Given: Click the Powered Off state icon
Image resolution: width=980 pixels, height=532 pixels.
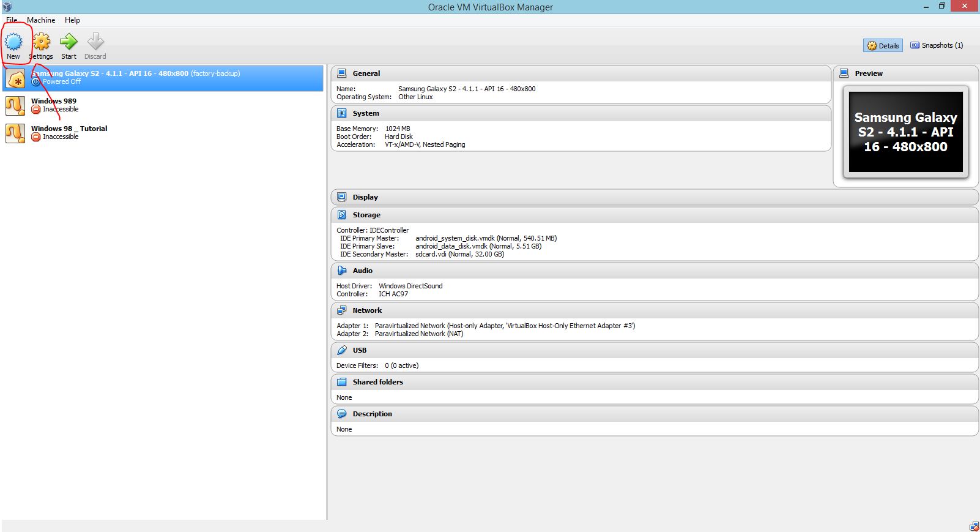Looking at the screenshot, I should (x=36, y=81).
